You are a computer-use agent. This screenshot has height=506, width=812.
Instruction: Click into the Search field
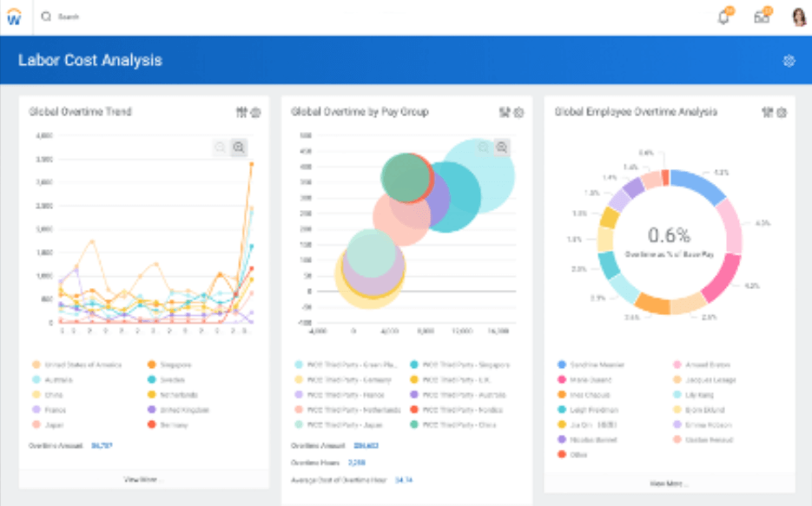click(x=174, y=16)
